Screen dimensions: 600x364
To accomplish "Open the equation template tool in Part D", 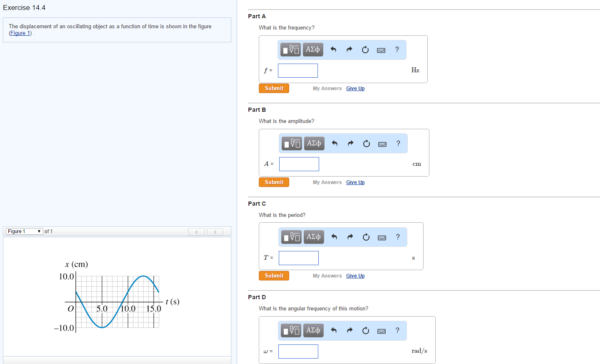I will pyautogui.click(x=290, y=330).
